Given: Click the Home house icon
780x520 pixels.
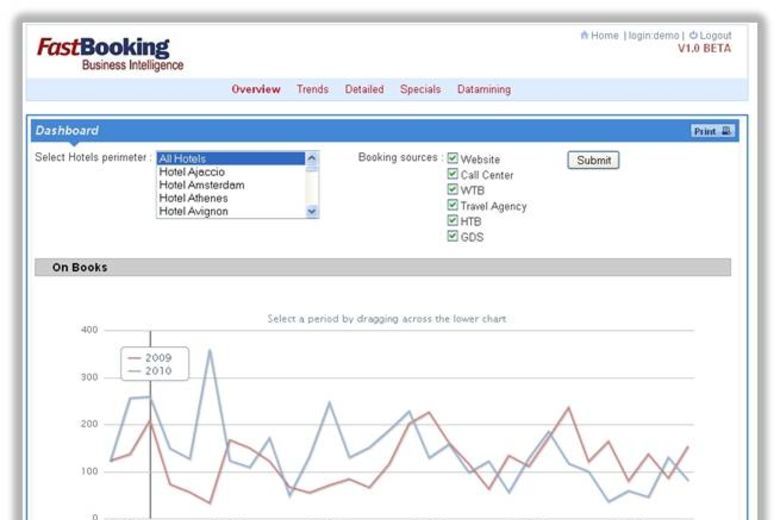Looking at the screenshot, I should click(x=585, y=35).
